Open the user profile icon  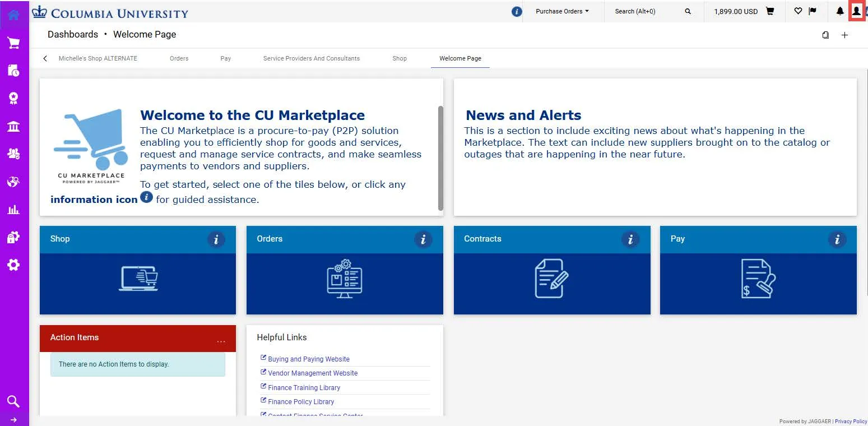(x=856, y=11)
